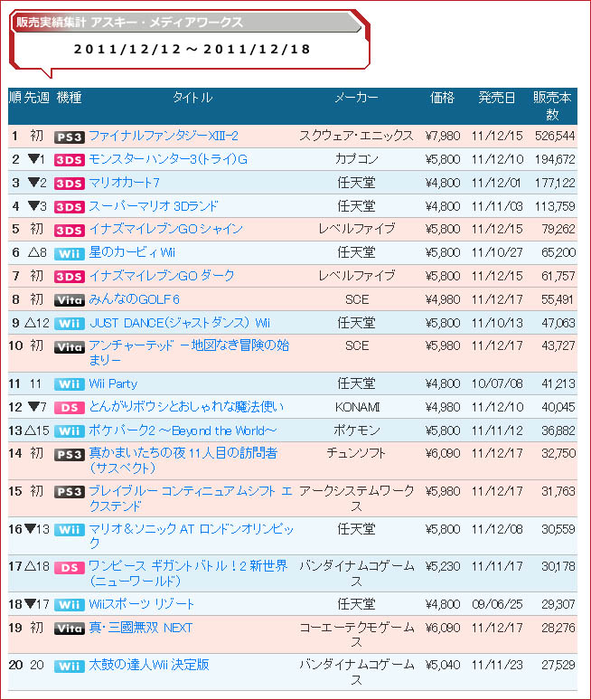Click the sales figure 27,529
Screen dimensions: 591x700
[558, 665]
